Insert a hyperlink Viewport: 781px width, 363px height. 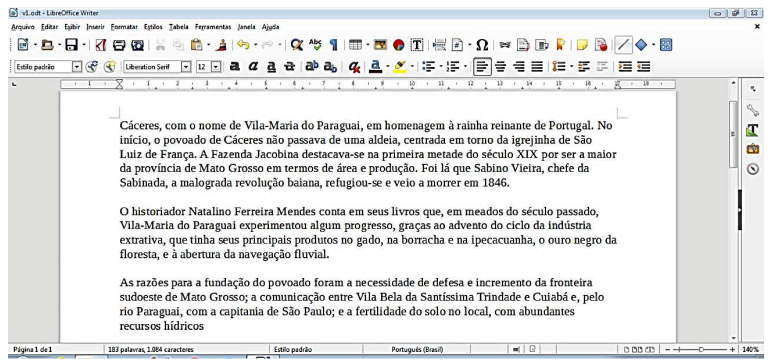click(x=505, y=45)
